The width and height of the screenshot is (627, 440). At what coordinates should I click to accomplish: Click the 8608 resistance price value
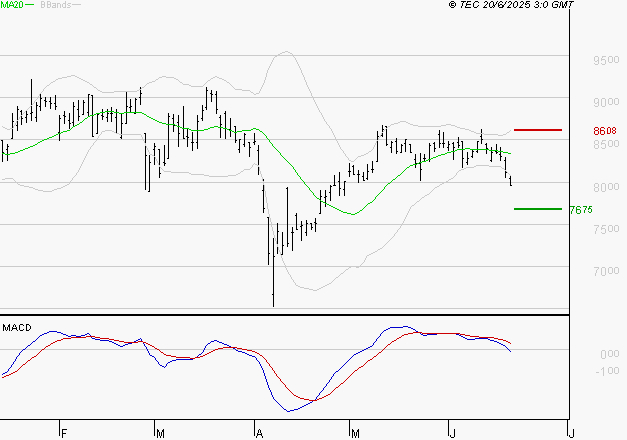(x=604, y=131)
